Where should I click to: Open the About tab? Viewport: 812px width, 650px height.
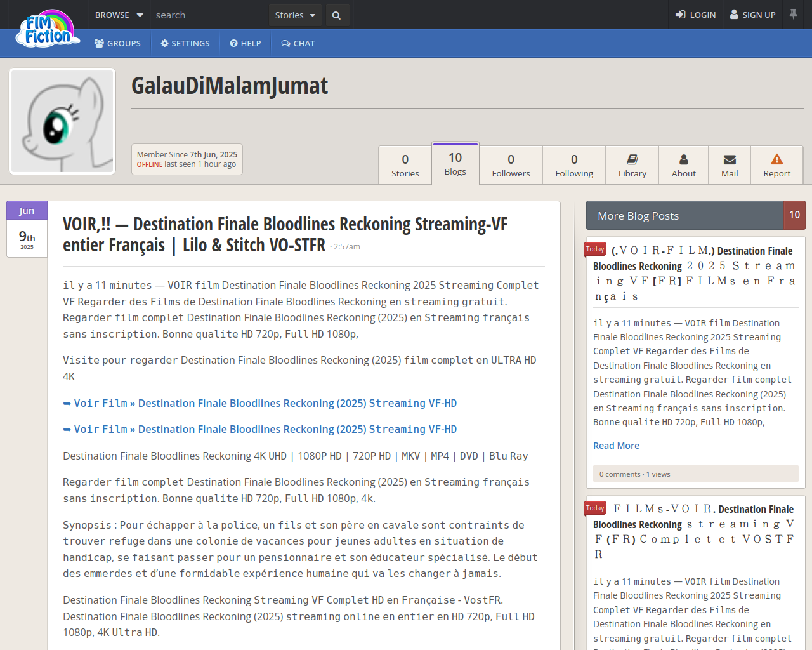tap(684, 165)
